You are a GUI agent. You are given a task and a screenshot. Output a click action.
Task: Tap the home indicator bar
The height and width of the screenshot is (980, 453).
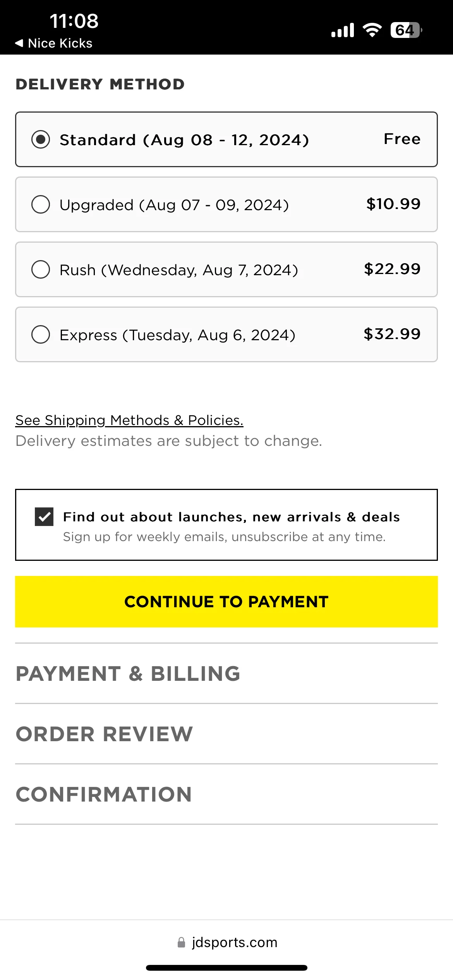coord(226,968)
